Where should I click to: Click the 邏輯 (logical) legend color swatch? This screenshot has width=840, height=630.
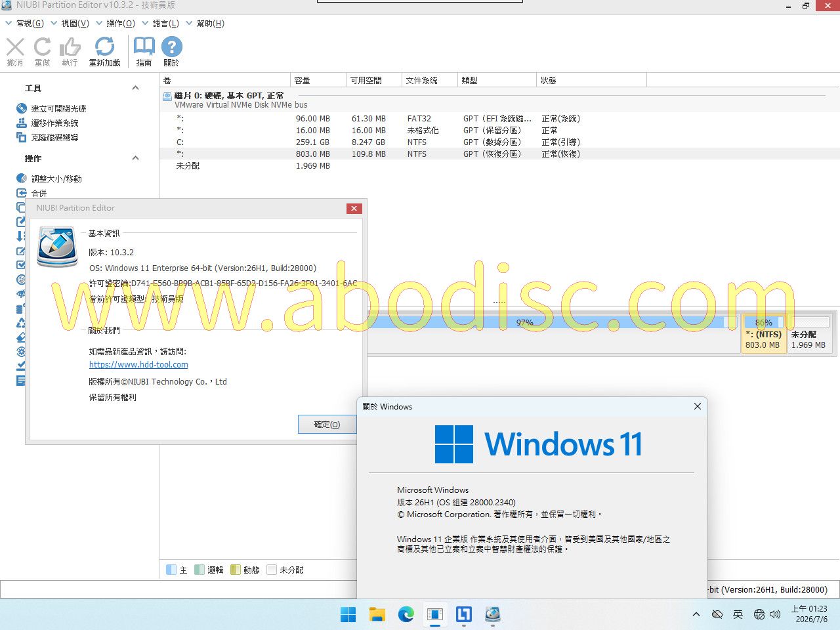[199, 570]
